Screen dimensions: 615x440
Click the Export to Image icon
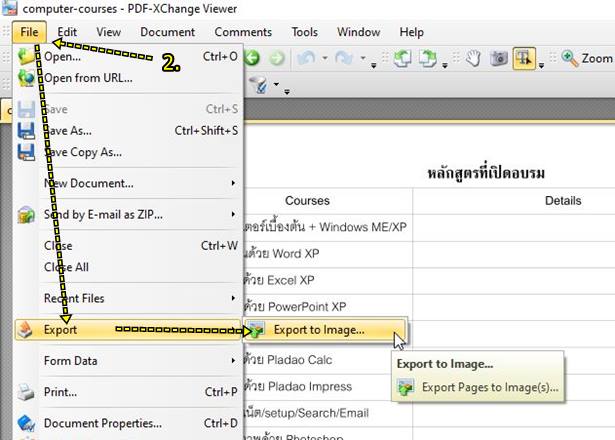tap(257, 330)
